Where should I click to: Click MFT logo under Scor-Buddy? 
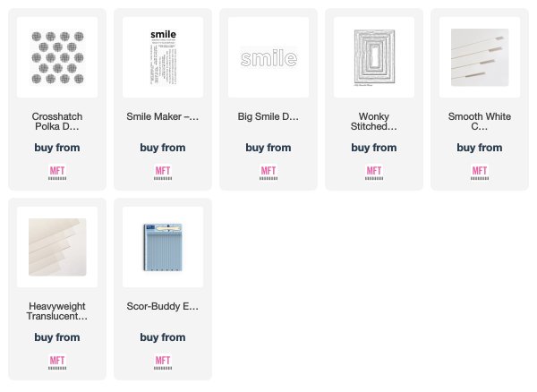[163, 362]
